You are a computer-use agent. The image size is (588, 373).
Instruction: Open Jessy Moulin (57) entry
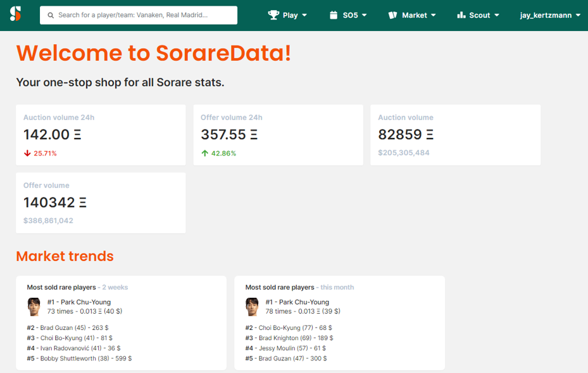[x=285, y=348]
